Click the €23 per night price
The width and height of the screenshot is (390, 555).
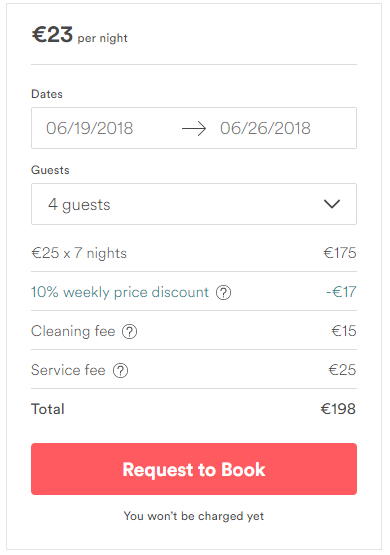pyautogui.click(x=80, y=35)
